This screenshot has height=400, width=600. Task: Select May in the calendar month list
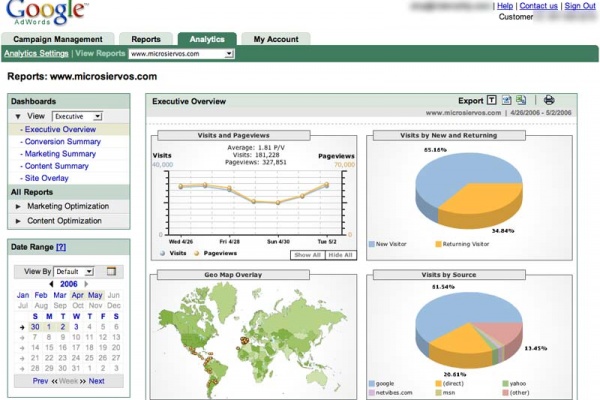(95, 296)
